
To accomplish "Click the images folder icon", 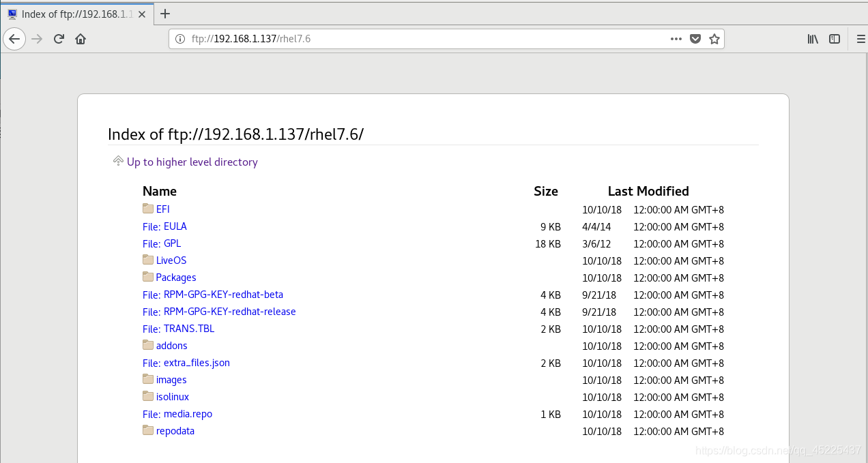I will point(148,379).
